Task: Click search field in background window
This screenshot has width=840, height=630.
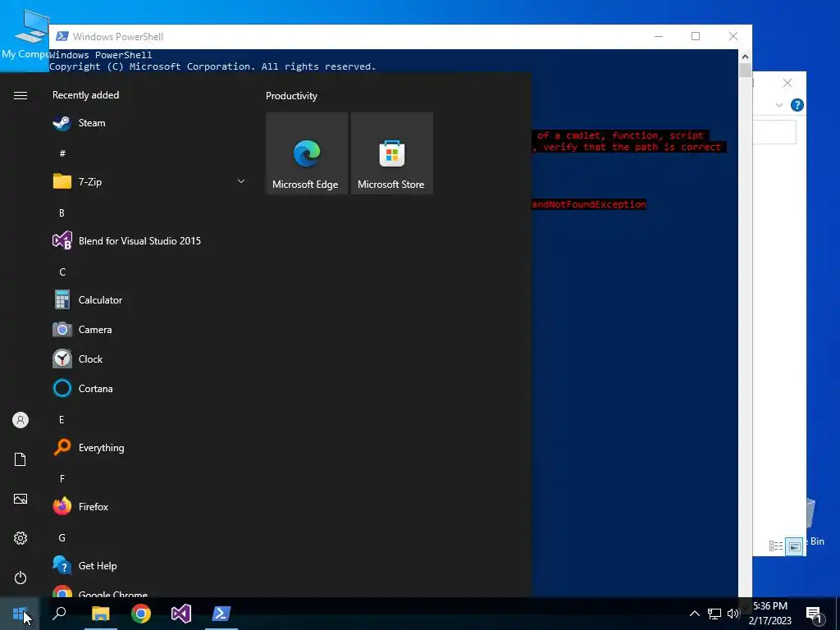Action: click(774, 132)
